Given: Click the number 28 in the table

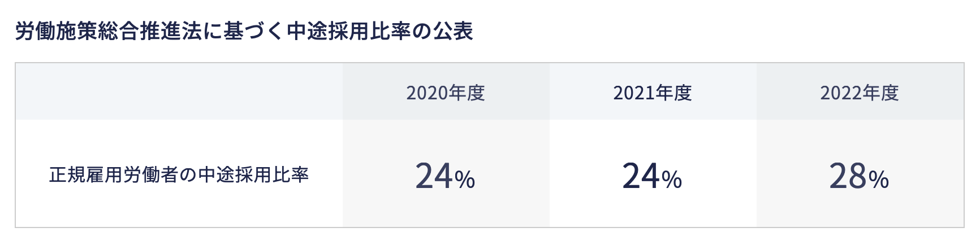Looking at the screenshot, I should 848,176.
